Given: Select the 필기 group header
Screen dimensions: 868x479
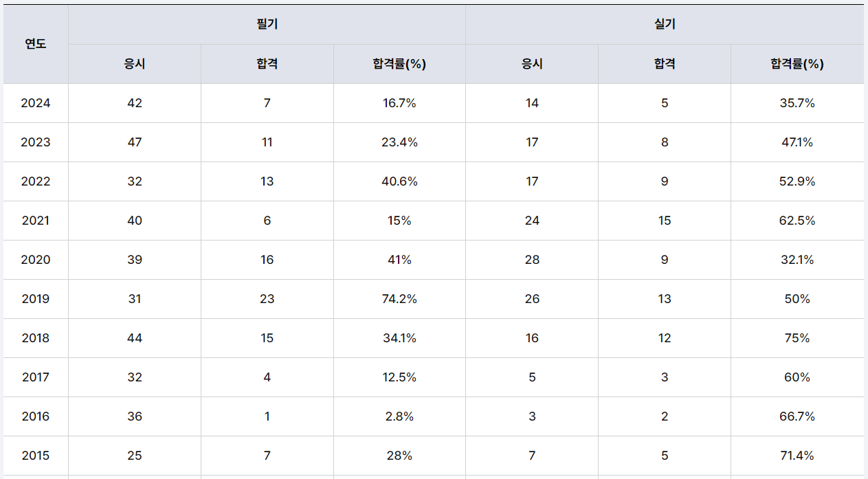Looking at the screenshot, I should tap(267, 25).
